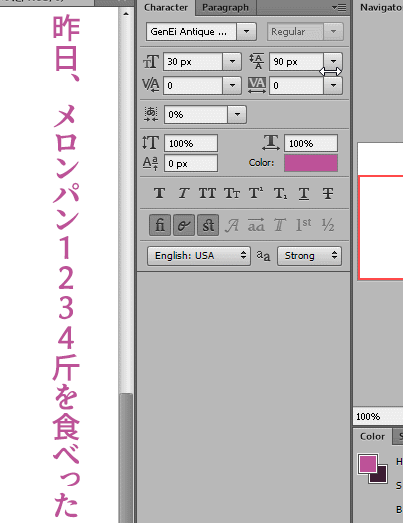
Task: Expand the leading dropdown arrow
Action: [333, 61]
